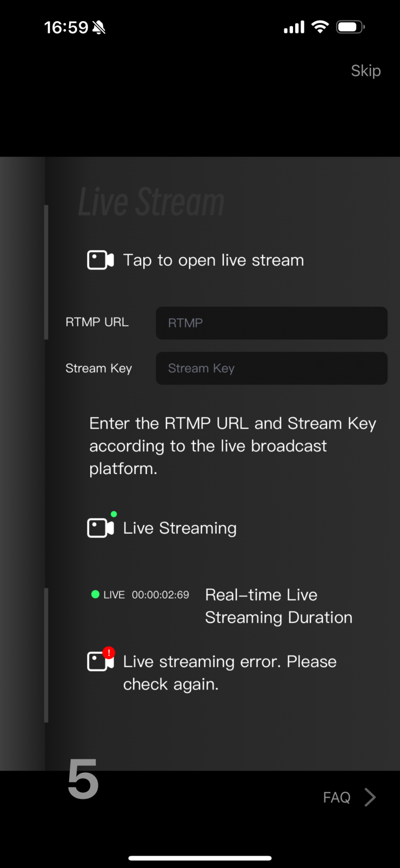Focus the Stream Key input field
Image resolution: width=400 pixels, height=868 pixels.
click(271, 369)
